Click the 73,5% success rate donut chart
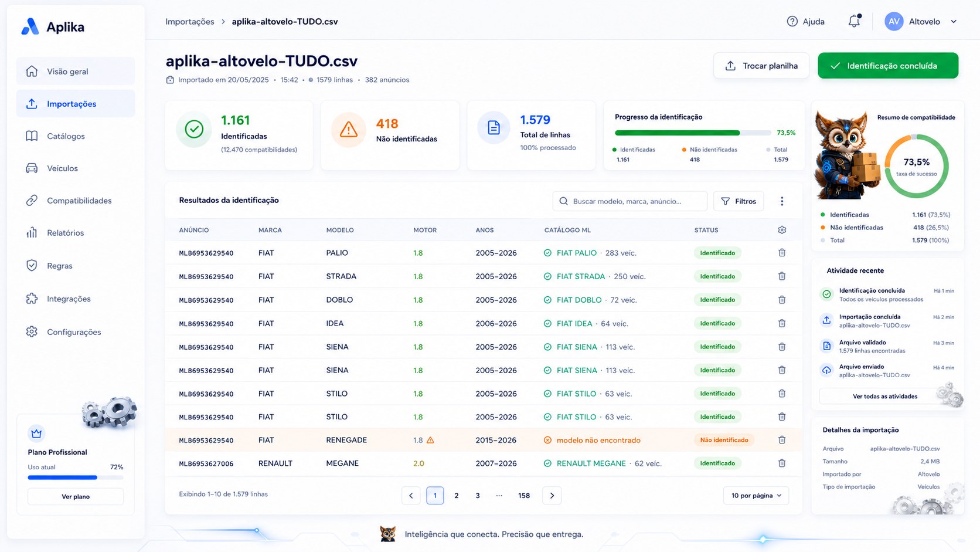Screen dimensions: 980x552 pyautogui.click(x=916, y=166)
